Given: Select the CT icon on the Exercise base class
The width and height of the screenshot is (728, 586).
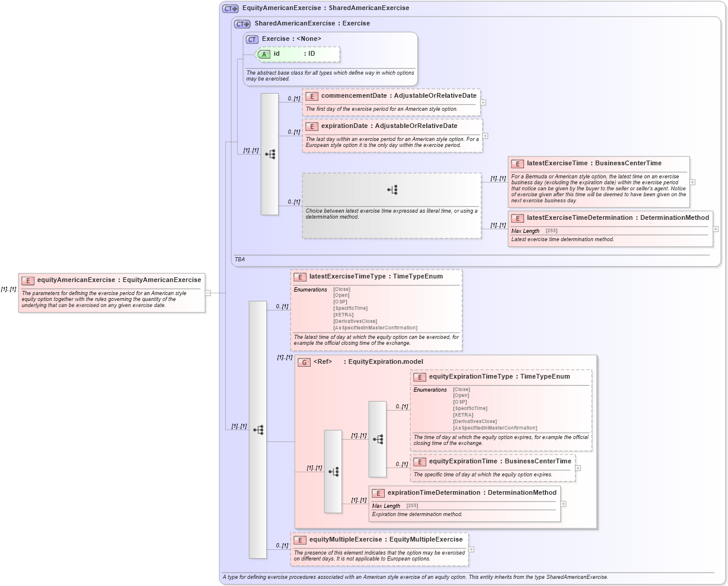Looking at the screenshot, I should 251,39.
